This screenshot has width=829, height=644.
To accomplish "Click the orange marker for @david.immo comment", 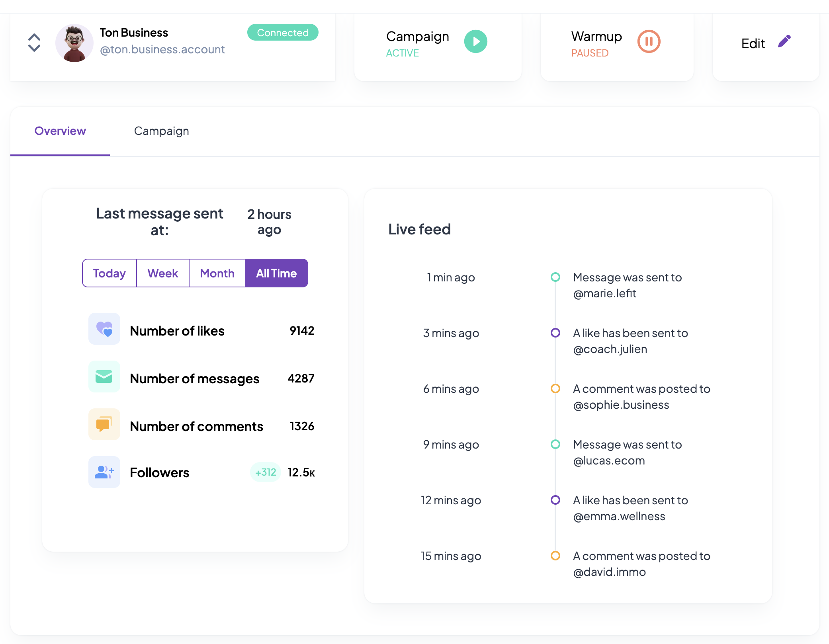I will pyautogui.click(x=555, y=556).
